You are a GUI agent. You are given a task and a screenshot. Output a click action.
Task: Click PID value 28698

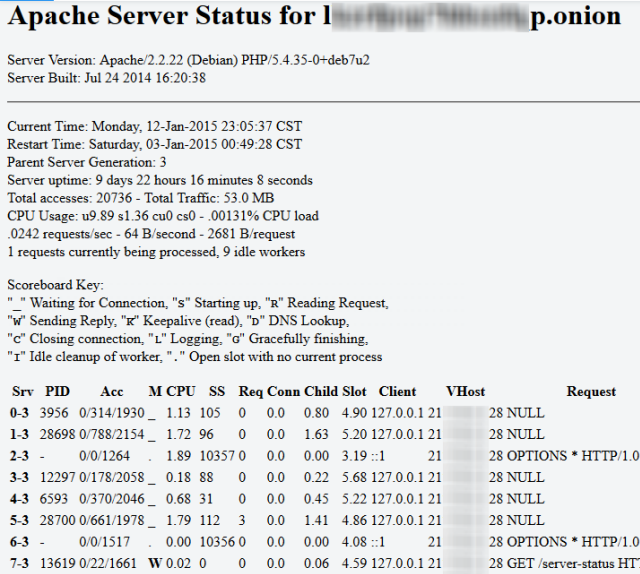tap(58, 434)
